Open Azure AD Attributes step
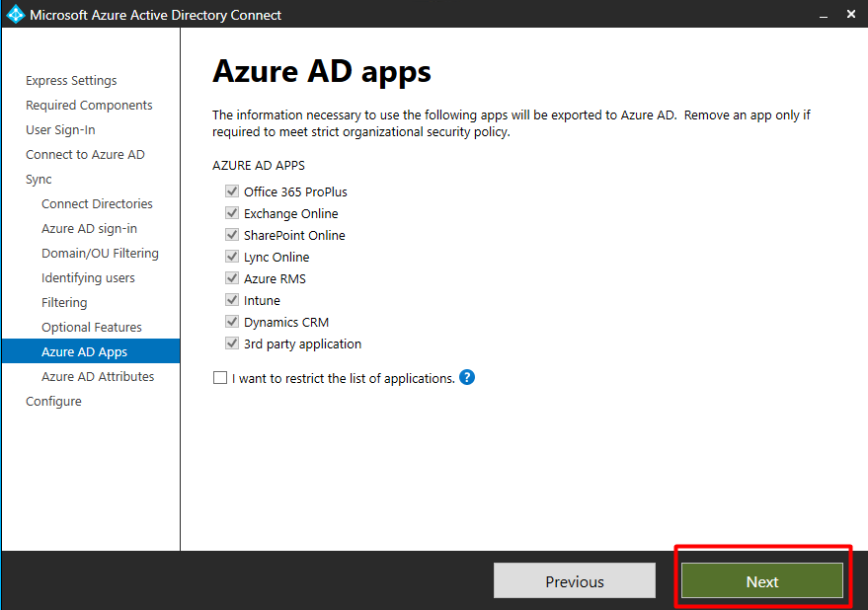 click(98, 376)
